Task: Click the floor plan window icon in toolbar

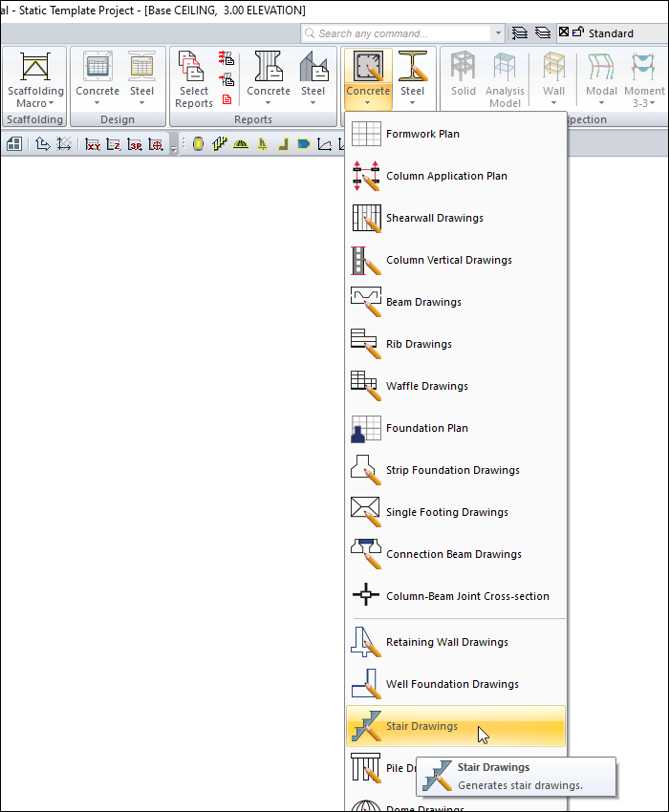Action: pyautogui.click(x=14, y=144)
